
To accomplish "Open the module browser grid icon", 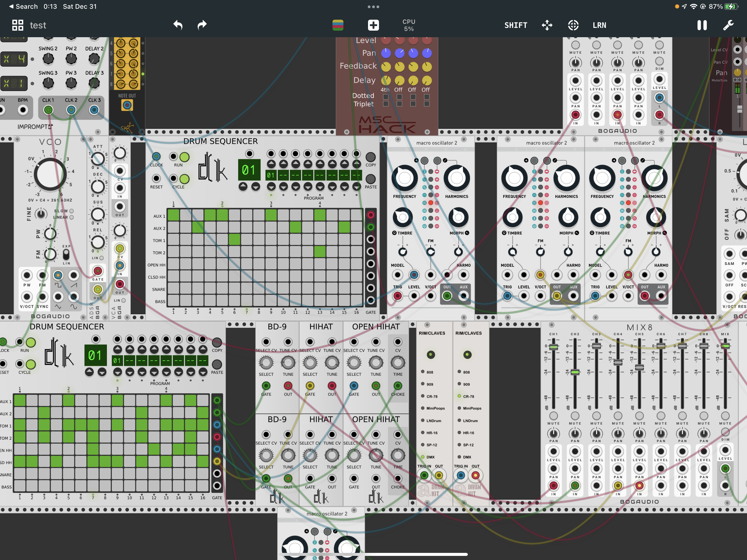I will (17, 25).
